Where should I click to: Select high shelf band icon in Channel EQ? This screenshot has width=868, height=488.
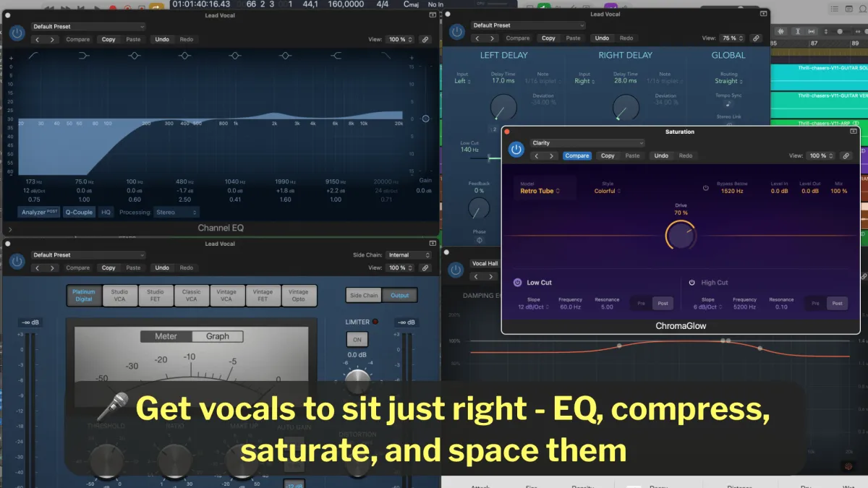coord(336,56)
